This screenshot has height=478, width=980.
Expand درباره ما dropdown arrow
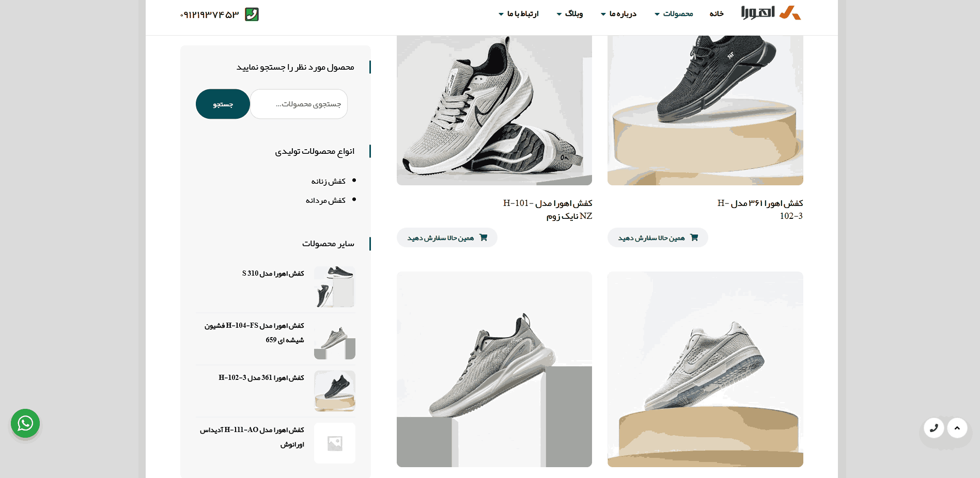point(603,14)
